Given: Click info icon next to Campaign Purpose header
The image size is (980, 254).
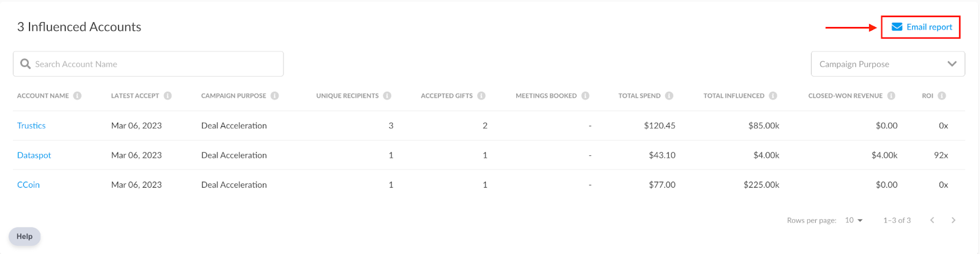Looking at the screenshot, I should point(274,96).
